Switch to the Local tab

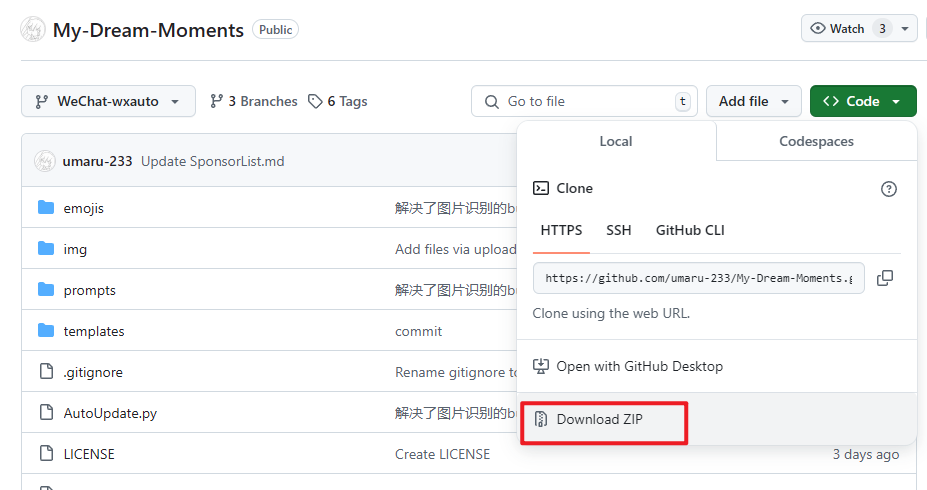pyautogui.click(x=616, y=141)
